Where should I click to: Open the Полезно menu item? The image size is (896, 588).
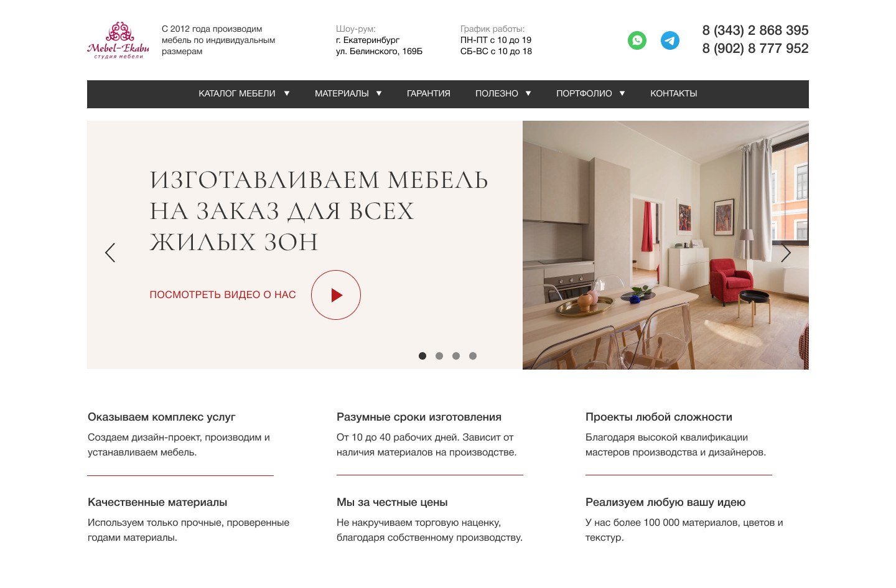497,93
